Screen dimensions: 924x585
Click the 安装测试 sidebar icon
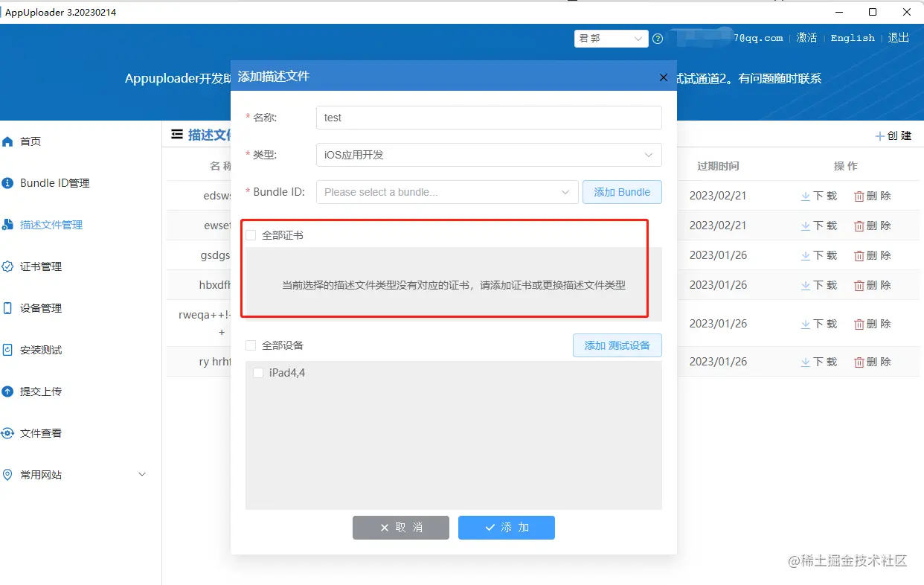(x=8, y=350)
